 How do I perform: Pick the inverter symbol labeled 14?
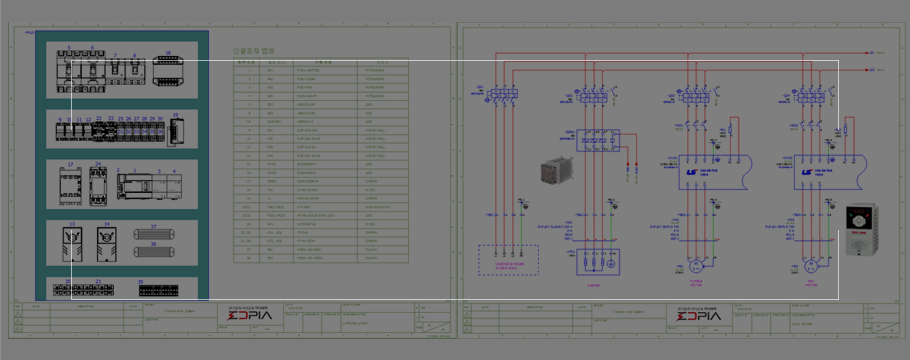tap(106, 244)
